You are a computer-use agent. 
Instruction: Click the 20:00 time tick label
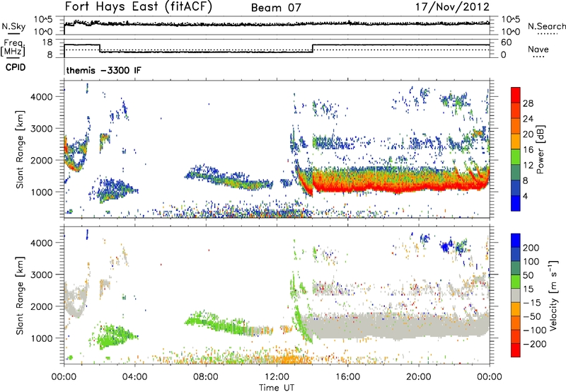click(418, 377)
